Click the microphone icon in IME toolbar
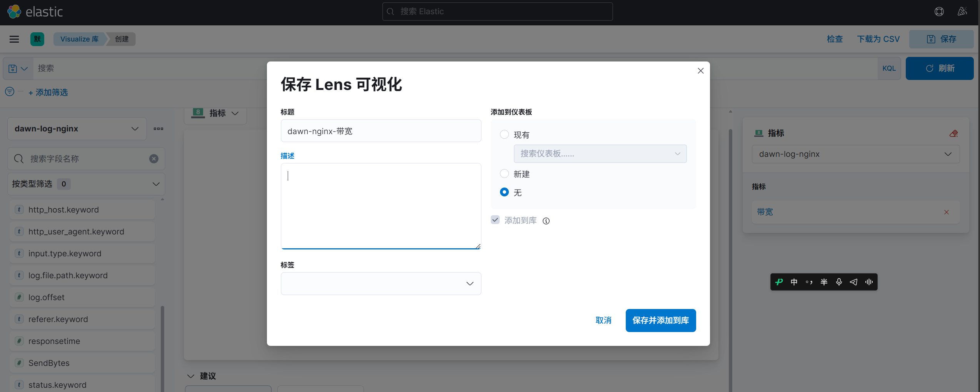 pyautogui.click(x=839, y=282)
